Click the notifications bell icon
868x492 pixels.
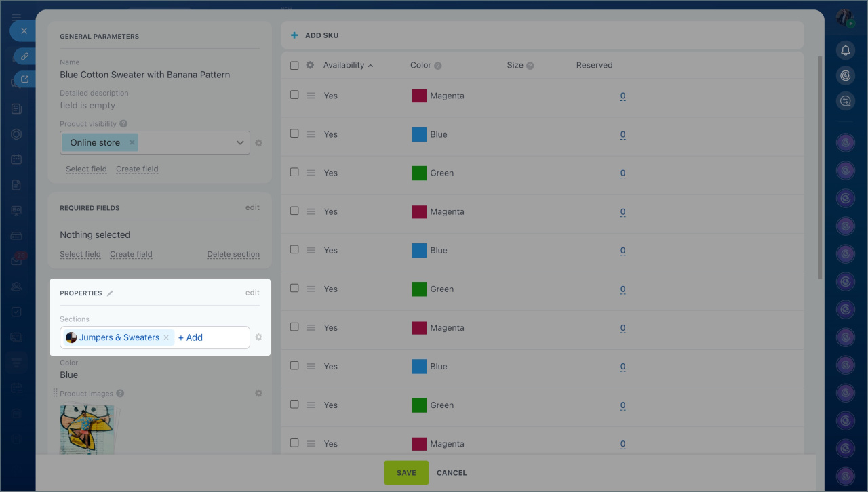(845, 50)
